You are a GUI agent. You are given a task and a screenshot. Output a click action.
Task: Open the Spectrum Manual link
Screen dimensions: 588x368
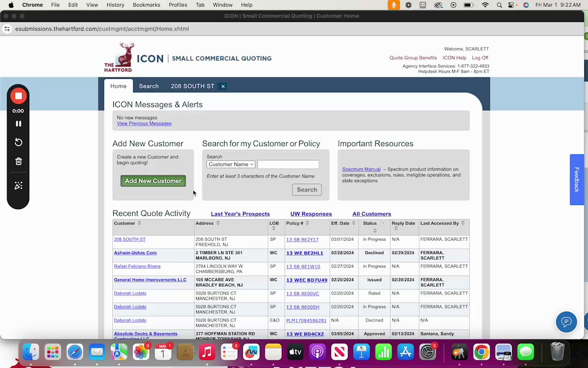361,169
